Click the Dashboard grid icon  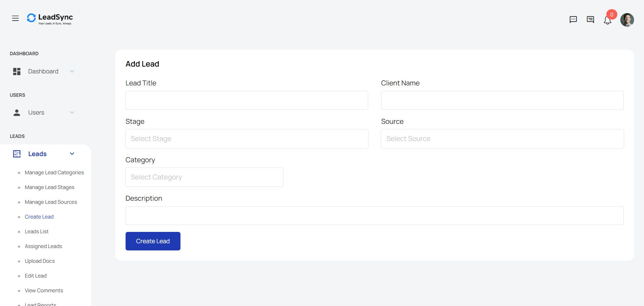coord(17,71)
